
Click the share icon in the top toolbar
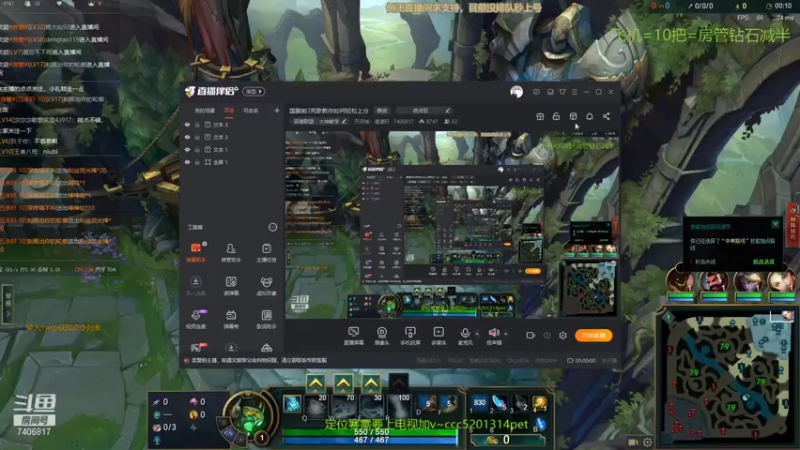pyautogui.click(x=606, y=116)
